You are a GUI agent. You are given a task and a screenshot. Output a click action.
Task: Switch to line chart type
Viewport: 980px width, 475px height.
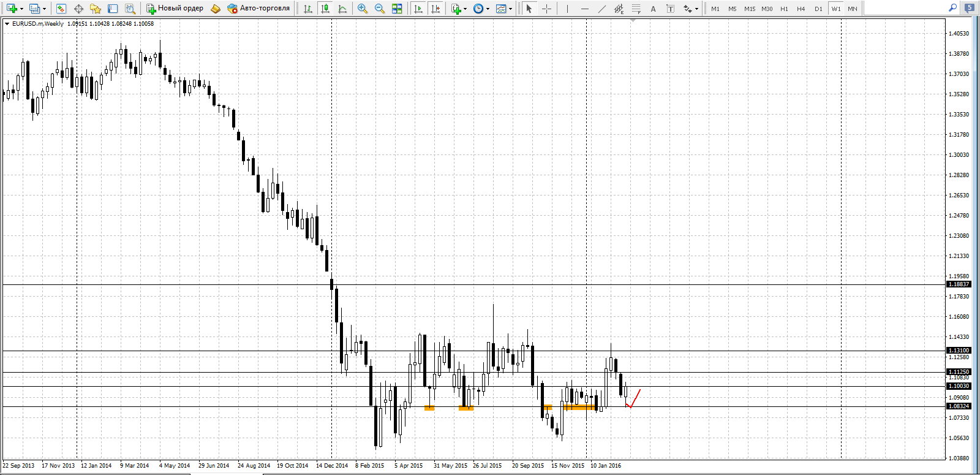342,9
